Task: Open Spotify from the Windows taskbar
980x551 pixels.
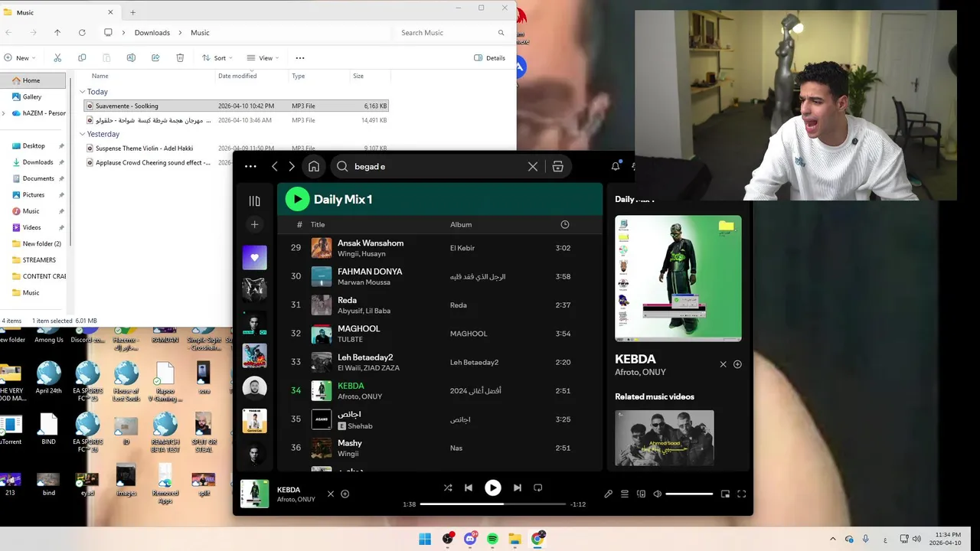Action: (x=492, y=539)
